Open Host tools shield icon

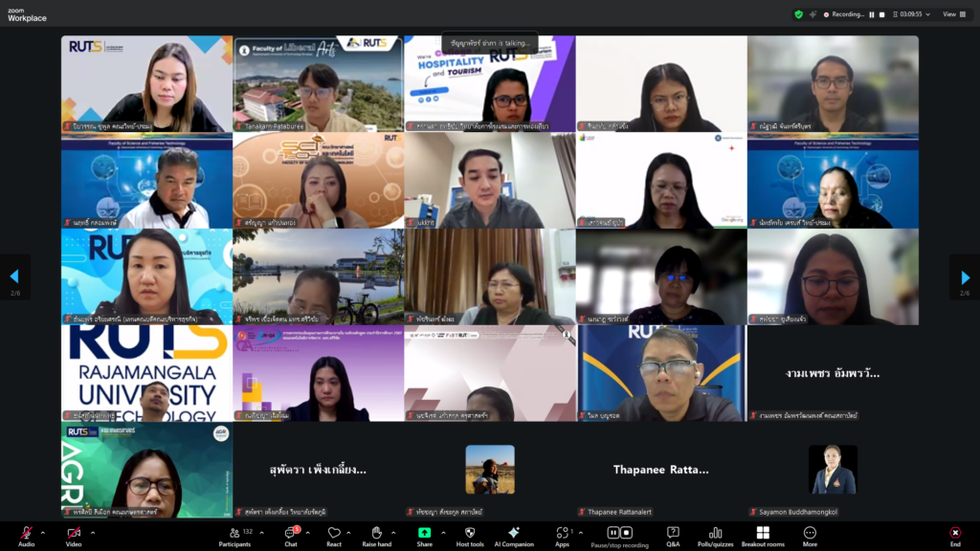point(470,533)
